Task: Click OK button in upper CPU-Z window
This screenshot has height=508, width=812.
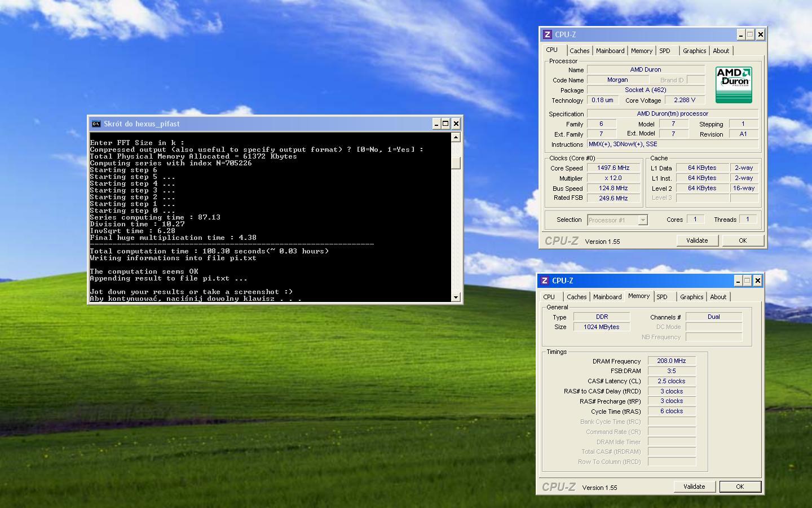Action: point(743,240)
